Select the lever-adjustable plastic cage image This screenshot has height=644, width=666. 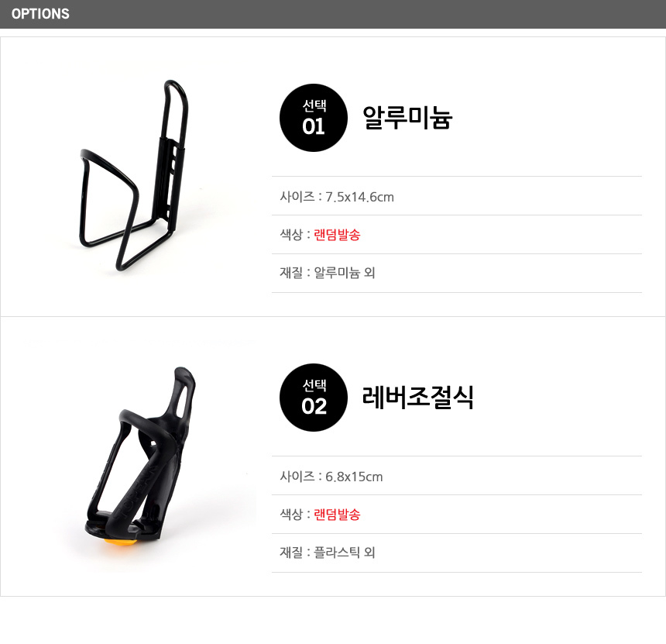click(140, 456)
